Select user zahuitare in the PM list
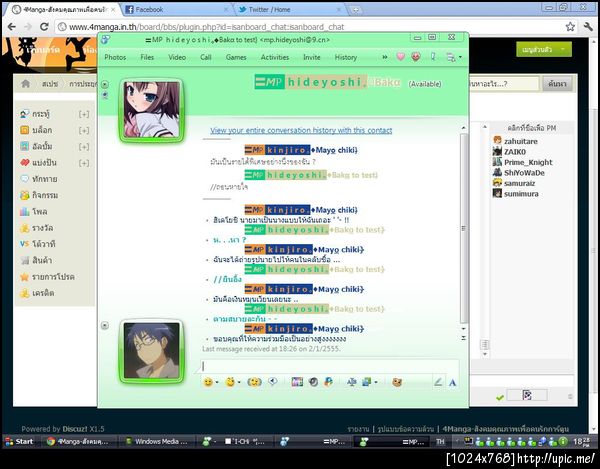This screenshot has width=600, height=469. pyautogui.click(x=520, y=141)
